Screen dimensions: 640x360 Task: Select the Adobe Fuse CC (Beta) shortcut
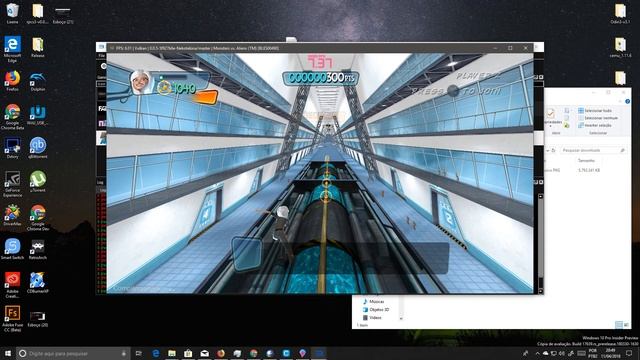click(12, 319)
